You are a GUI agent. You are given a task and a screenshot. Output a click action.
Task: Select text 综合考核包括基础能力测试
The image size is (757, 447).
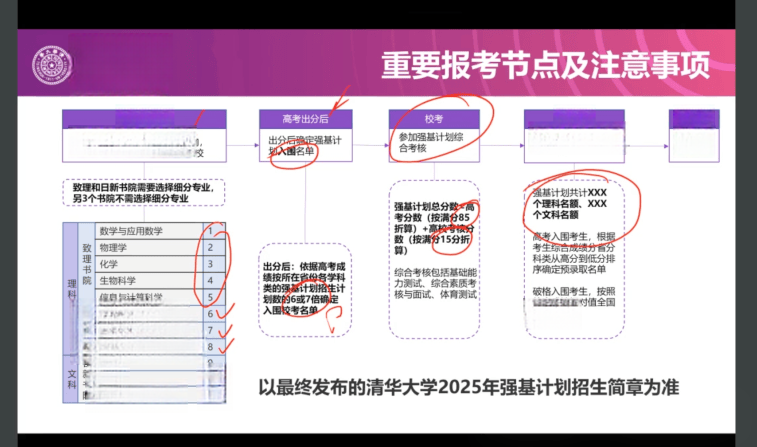click(435, 283)
